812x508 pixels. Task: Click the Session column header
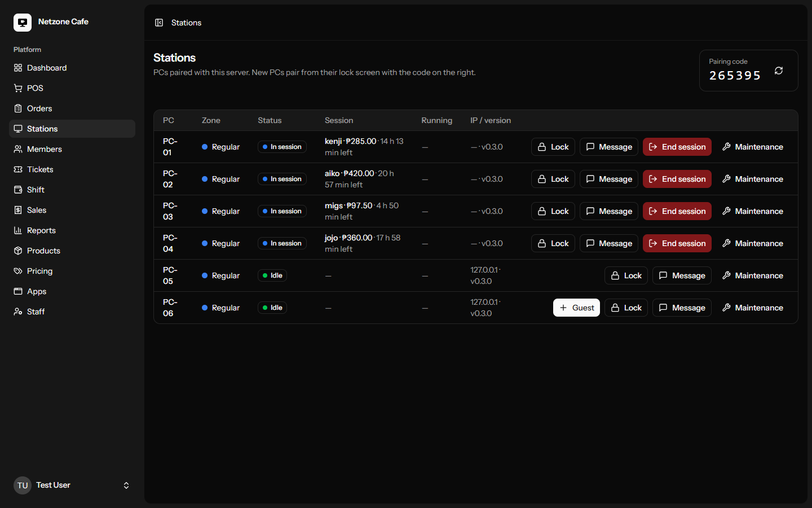[339, 120]
